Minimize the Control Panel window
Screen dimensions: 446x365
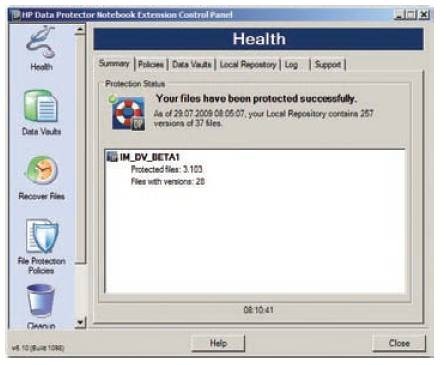(399, 15)
